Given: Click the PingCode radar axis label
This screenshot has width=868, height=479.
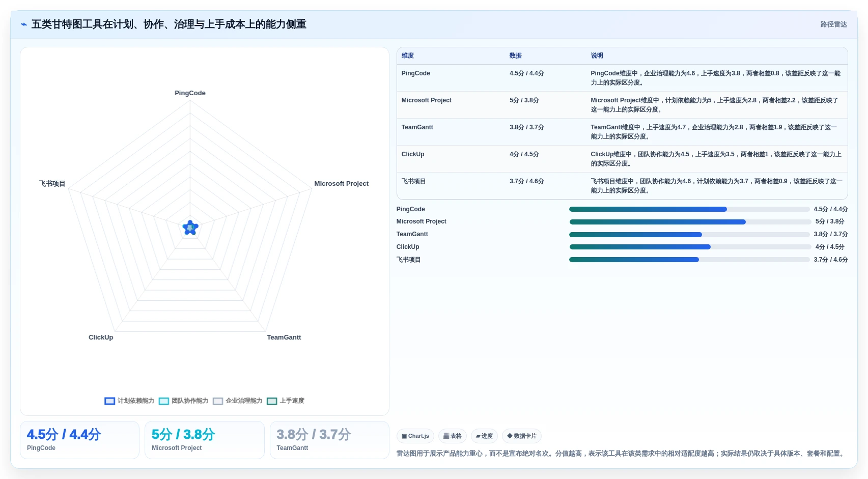Looking at the screenshot, I should click(190, 93).
